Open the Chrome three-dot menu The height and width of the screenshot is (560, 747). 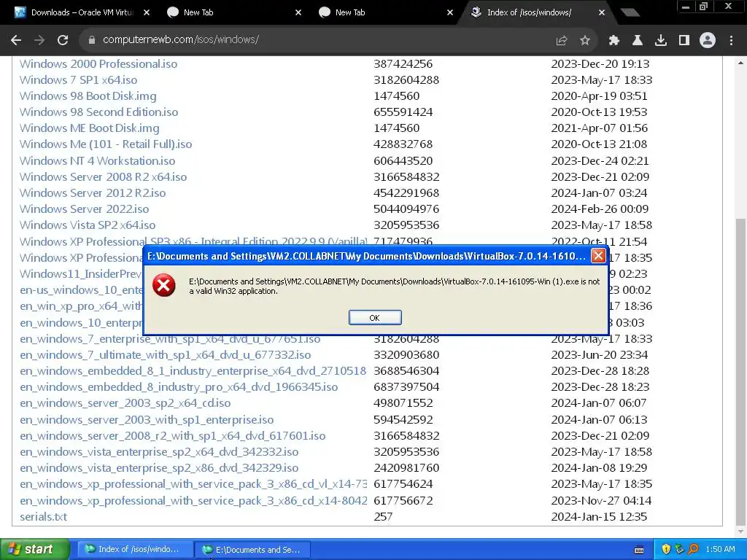731,41
